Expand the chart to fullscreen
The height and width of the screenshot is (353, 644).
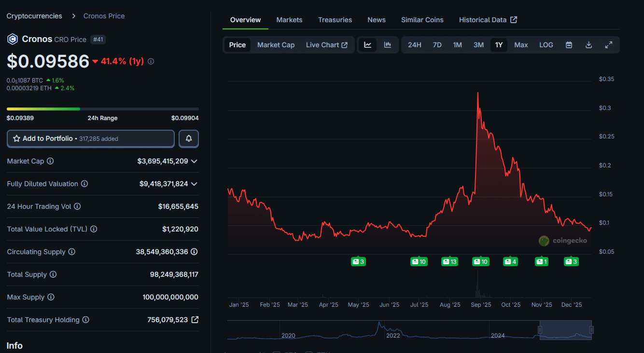coord(608,44)
